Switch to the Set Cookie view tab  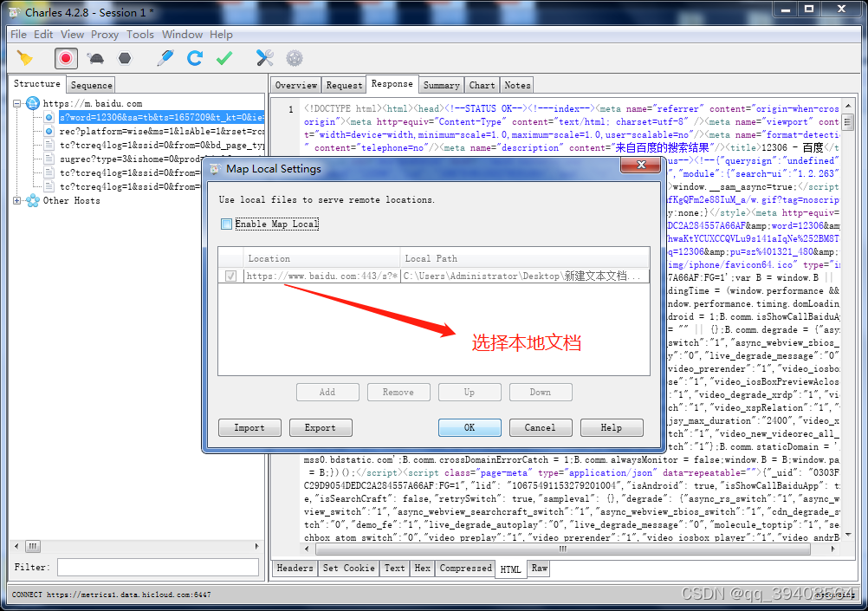click(349, 568)
